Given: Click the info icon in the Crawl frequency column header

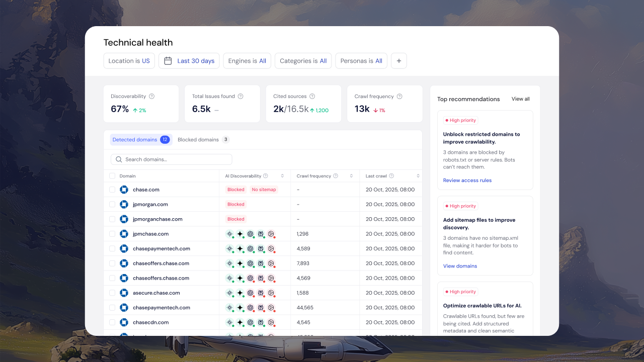Looking at the screenshot, I should 336,176.
